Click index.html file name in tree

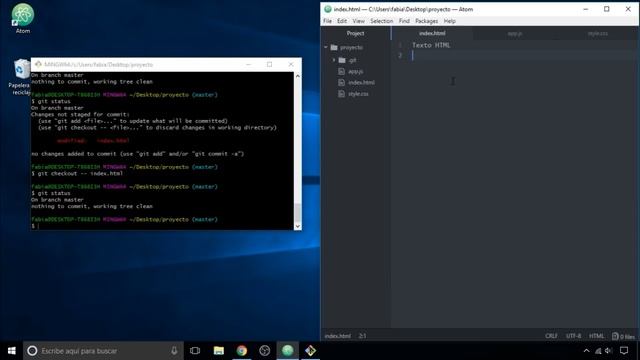click(x=361, y=82)
